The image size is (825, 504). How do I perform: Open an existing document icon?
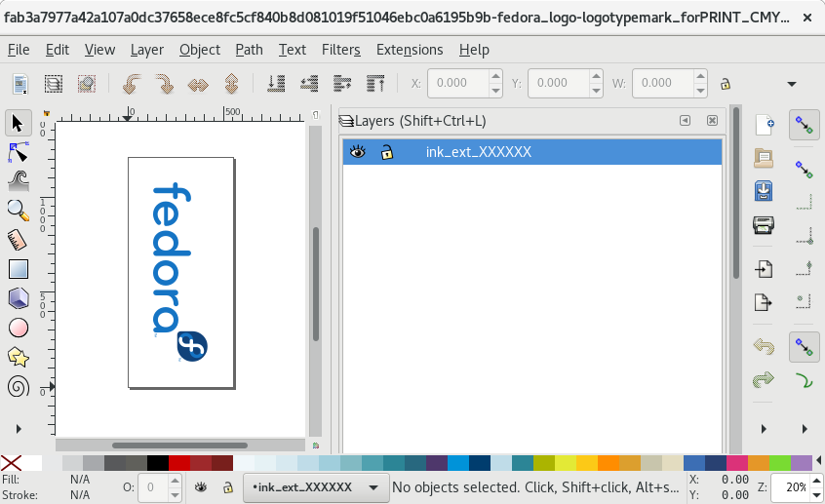pyautogui.click(x=764, y=158)
